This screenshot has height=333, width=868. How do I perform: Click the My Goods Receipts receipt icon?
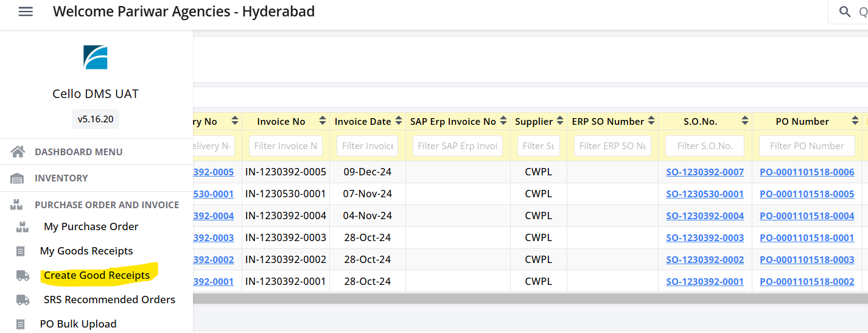click(21, 251)
